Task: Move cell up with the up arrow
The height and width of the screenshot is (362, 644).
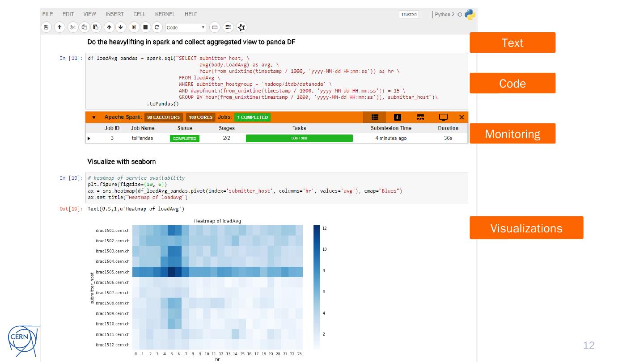Action: click(x=109, y=27)
